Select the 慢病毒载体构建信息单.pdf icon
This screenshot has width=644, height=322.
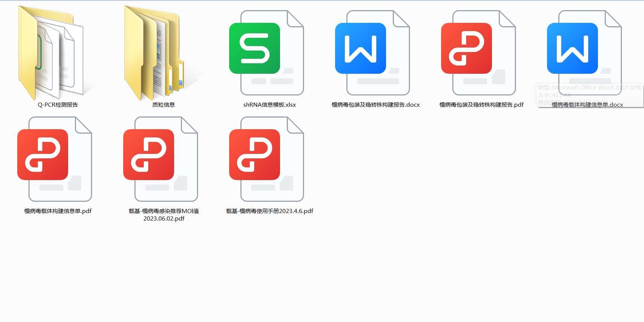coord(54,159)
